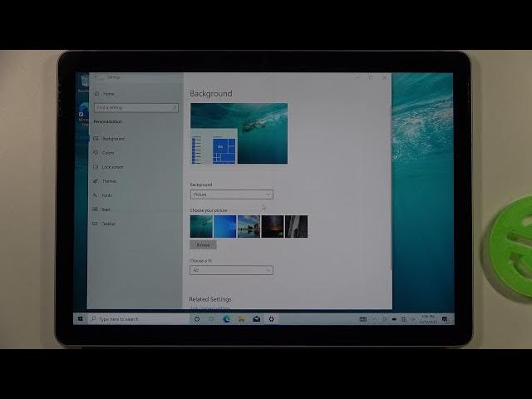The width and height of the screenshot is (532, 399).
Task: Click the Themes sidebar icon
Action: coord(95,181)
